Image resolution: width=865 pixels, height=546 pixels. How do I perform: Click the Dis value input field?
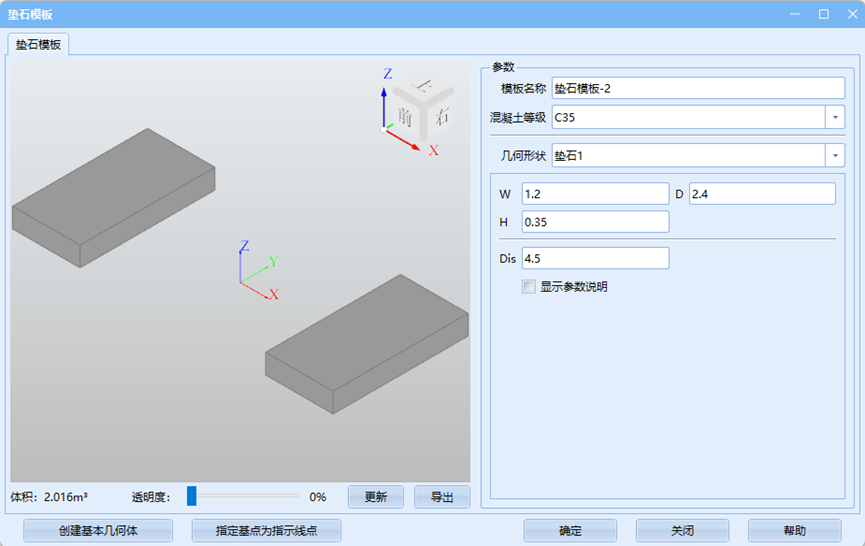(595, 258)
